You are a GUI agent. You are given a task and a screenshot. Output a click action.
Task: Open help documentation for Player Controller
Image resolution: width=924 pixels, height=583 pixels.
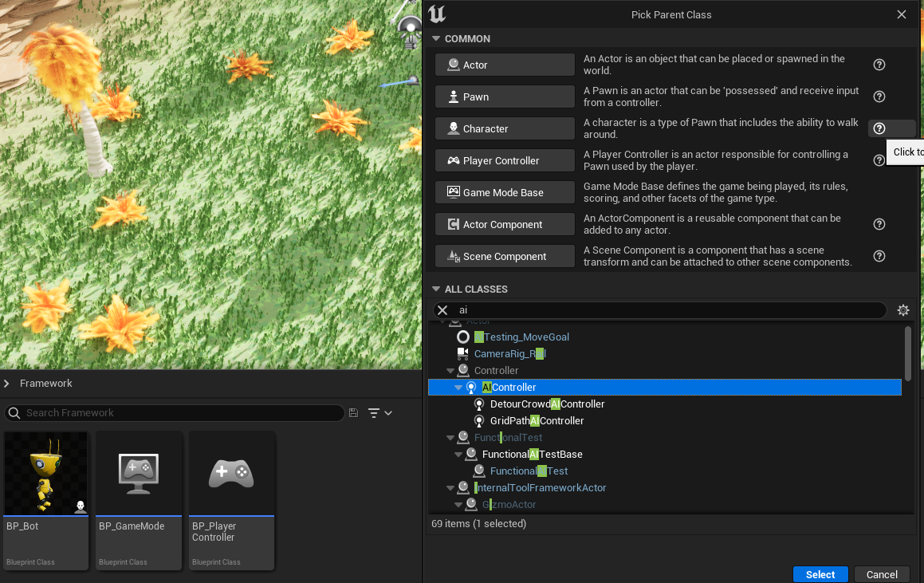tap(878, 160)
